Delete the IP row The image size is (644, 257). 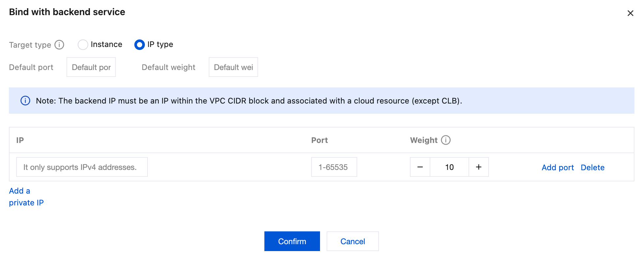[x=593, y=168]
